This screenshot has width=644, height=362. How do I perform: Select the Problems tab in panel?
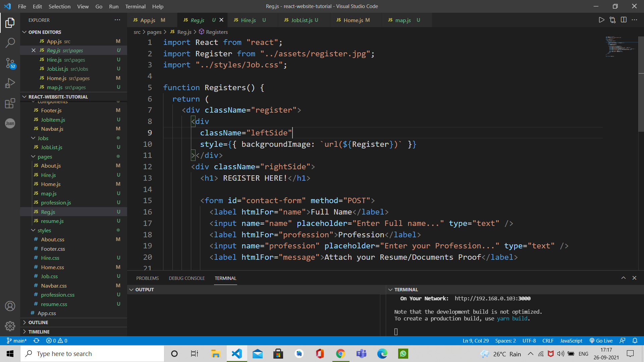[147, 278]
